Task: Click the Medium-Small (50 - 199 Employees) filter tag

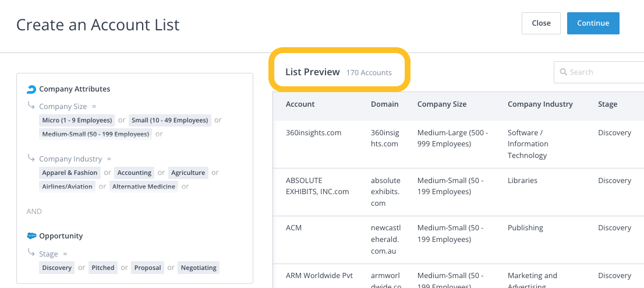Action: (x=95, y=134)
